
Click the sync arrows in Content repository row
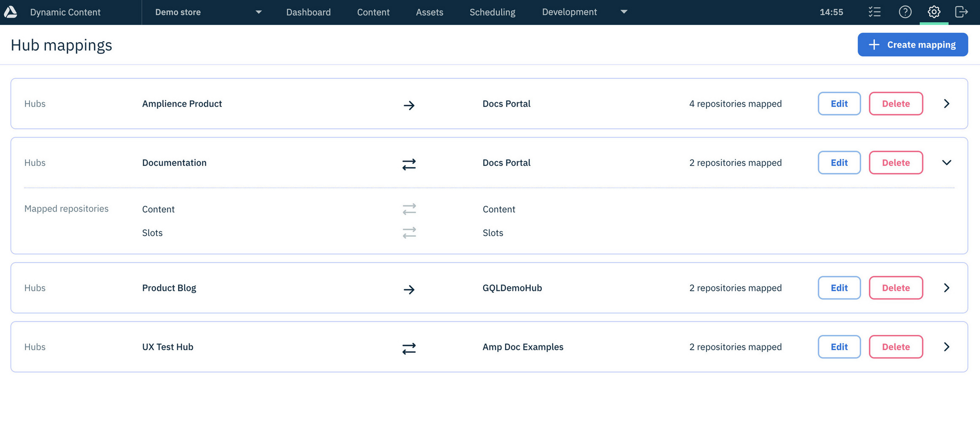pyautogui.click(x=409, y=209)
